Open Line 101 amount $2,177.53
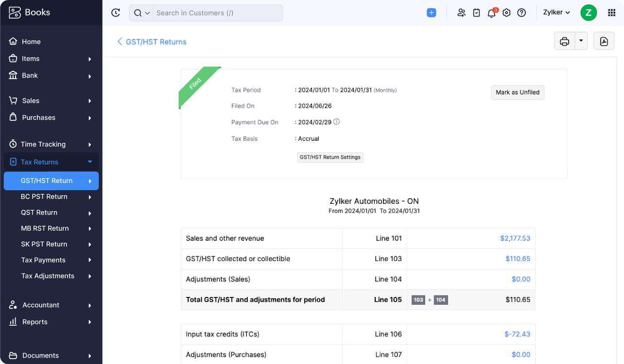This screenshot has height=364, width=624. pyautogui.click(x=516, y=238)
